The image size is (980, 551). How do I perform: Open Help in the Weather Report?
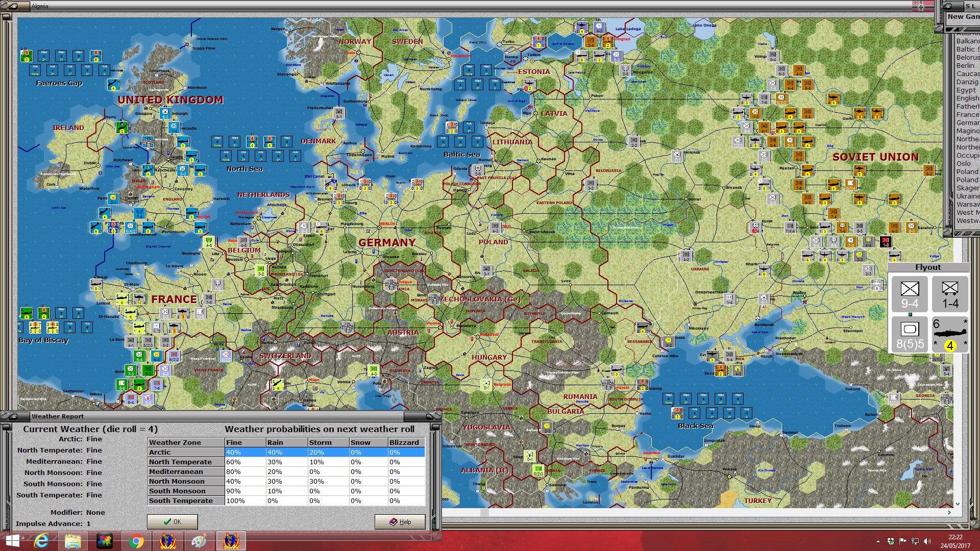pyautogui.click(x=400, y=521)
